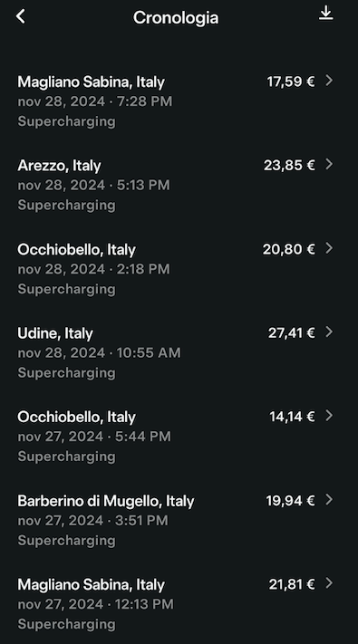Click the 23,85 € price
The width and height of the screenshot is (358, 644).
pos(289,165)
